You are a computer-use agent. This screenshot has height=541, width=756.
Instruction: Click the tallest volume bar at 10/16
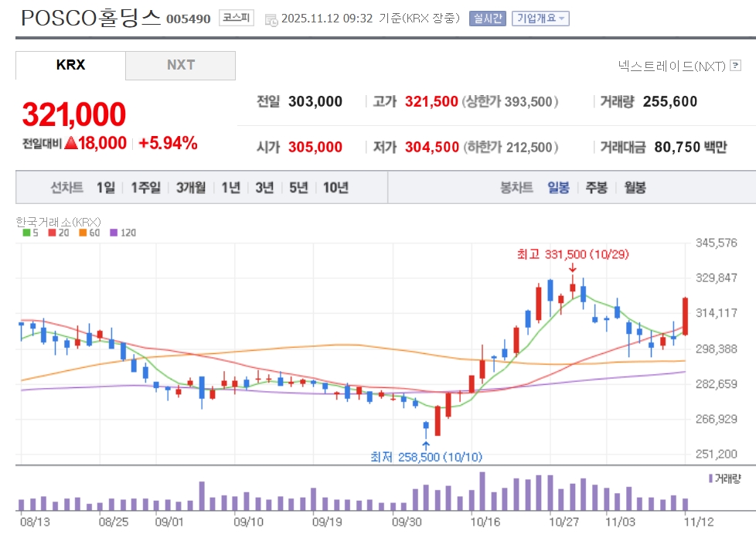(482, 491)
